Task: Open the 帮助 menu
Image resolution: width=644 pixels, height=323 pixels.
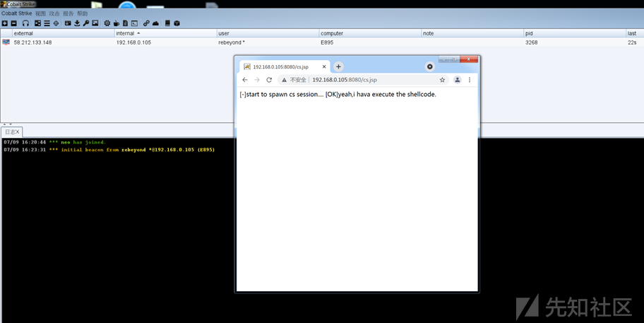Action: (x=82, y=13)
